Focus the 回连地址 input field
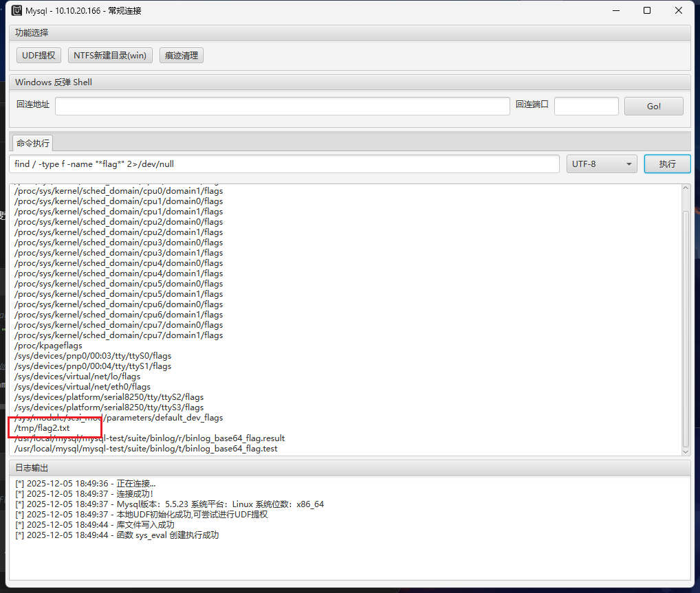This screenshot has width=700, height=593. (282, 106)
